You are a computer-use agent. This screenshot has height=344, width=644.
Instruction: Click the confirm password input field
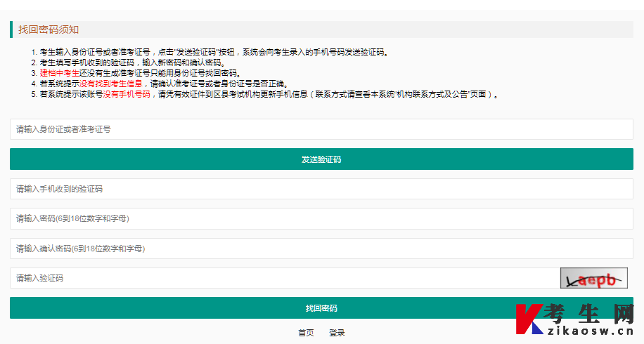click(321, 249)
